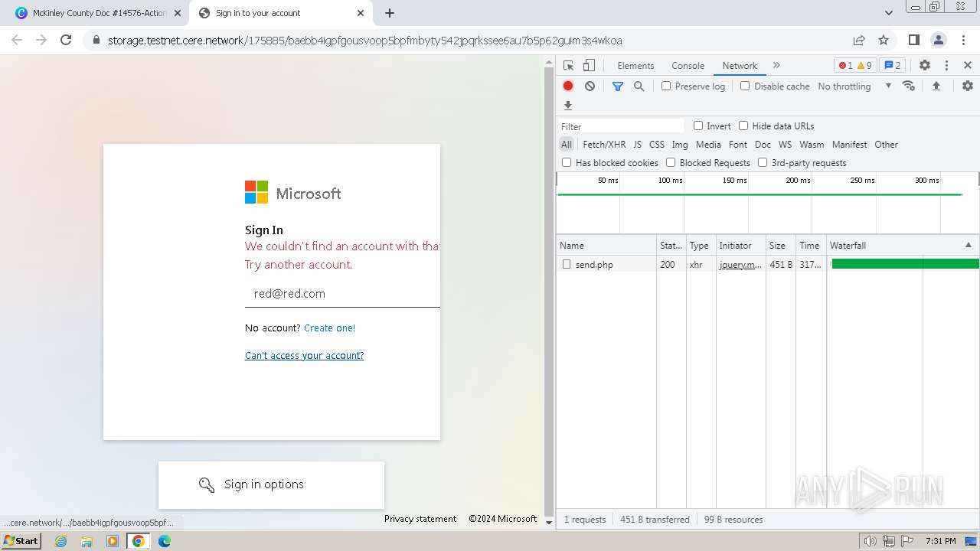The width and height of the screenshot is (980, 551).
Task: Enable the Preserve log checkbox
Action: (666, 86)
